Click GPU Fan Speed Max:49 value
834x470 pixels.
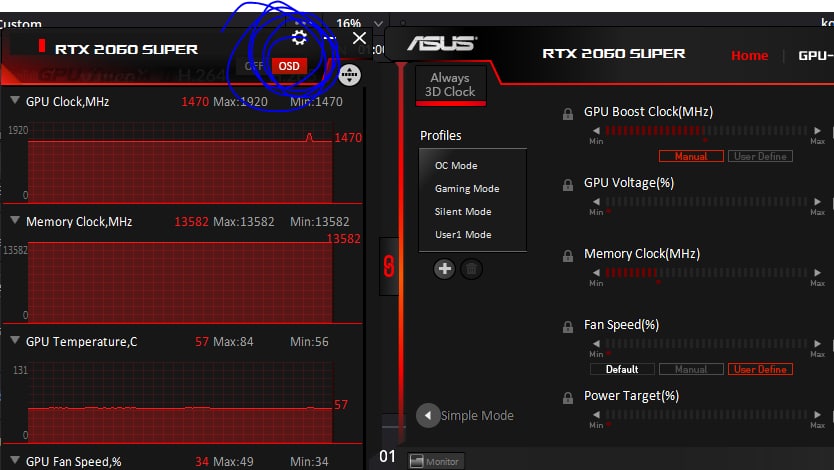click(233, 461)
